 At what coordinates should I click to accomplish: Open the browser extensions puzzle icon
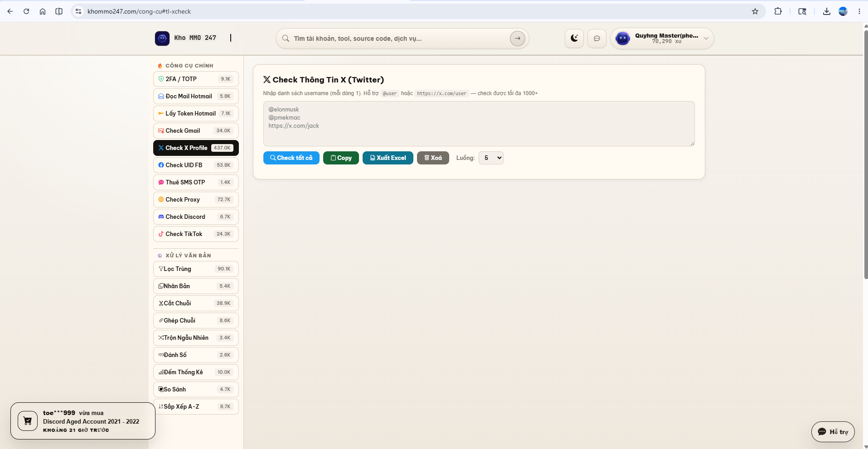[x=778, y=11]
